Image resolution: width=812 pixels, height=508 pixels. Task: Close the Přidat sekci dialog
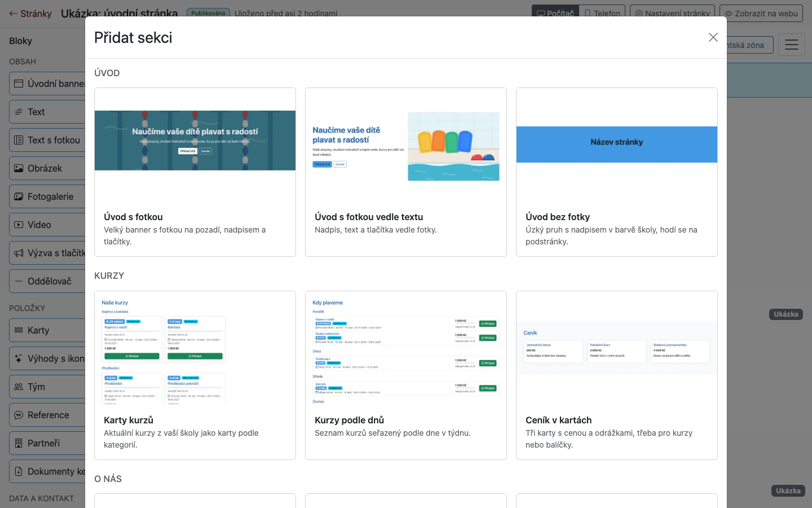coord(713,37)
